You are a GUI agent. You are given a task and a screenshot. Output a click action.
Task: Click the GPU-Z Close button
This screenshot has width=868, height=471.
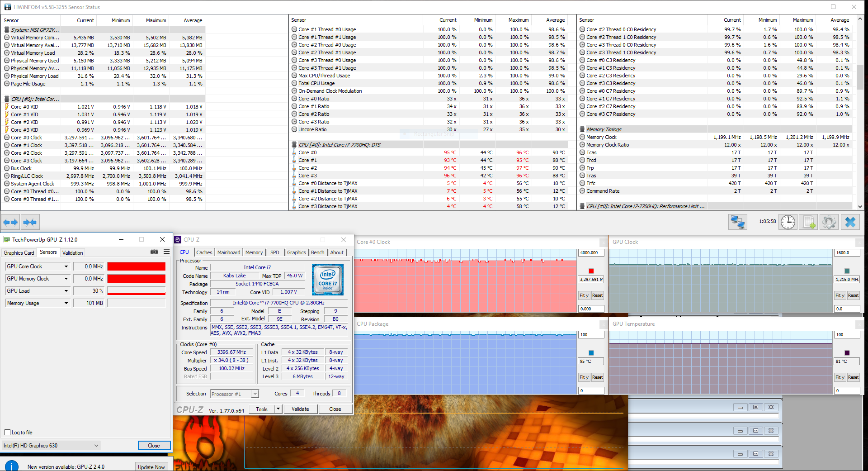pos(154,446)
